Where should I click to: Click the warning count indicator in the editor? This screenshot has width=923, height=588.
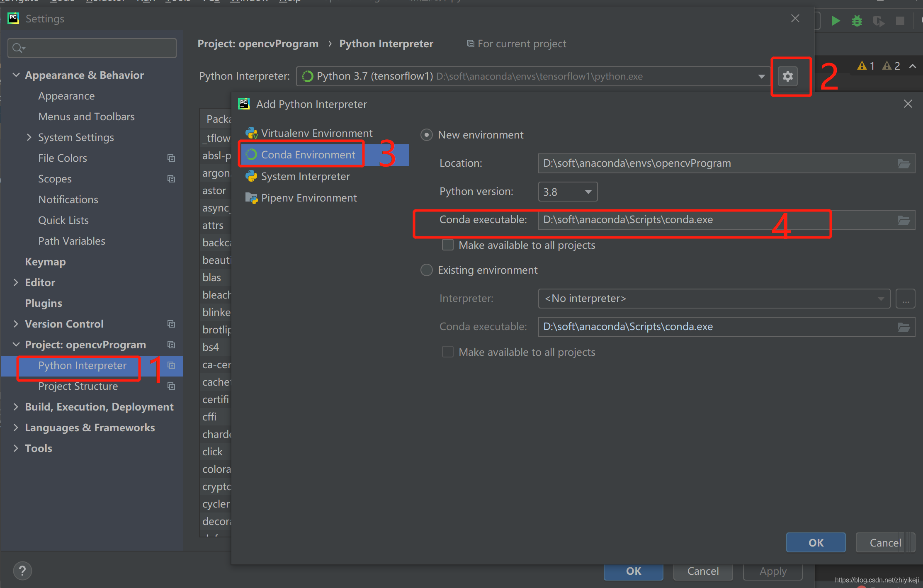click(866, 66)
